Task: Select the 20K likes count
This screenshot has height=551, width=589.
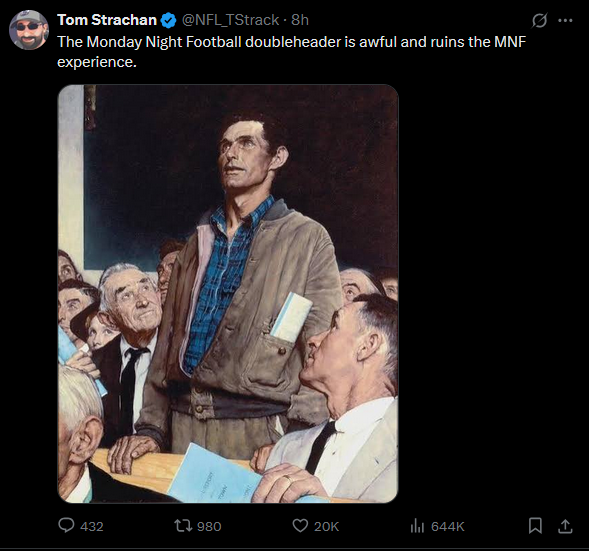Action: 326,526
